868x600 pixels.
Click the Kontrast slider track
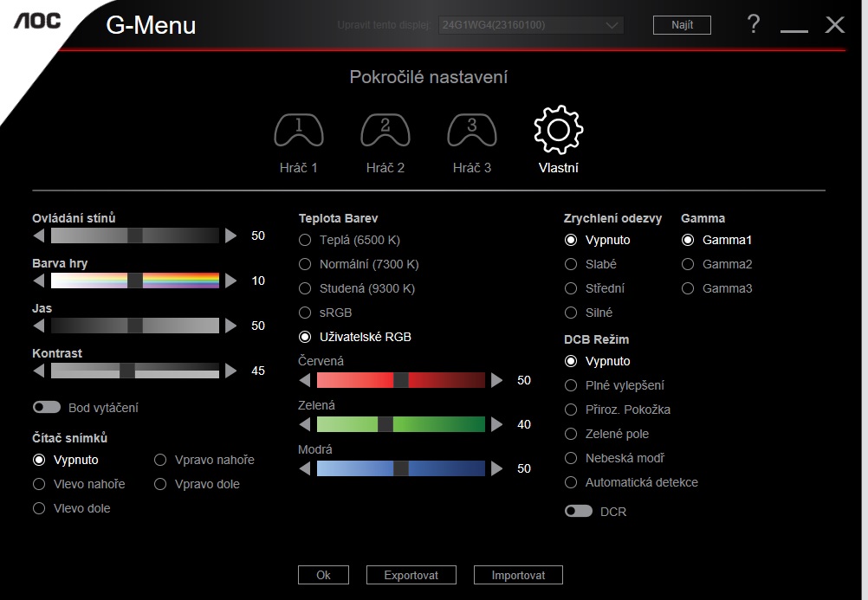(135, 371)
